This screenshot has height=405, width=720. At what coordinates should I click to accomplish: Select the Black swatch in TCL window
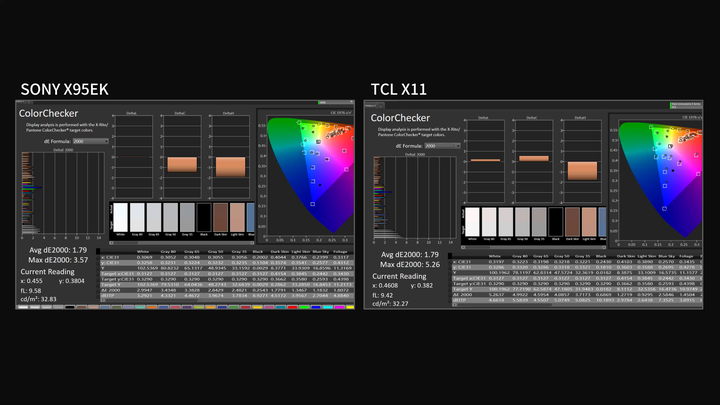point(556,222)
